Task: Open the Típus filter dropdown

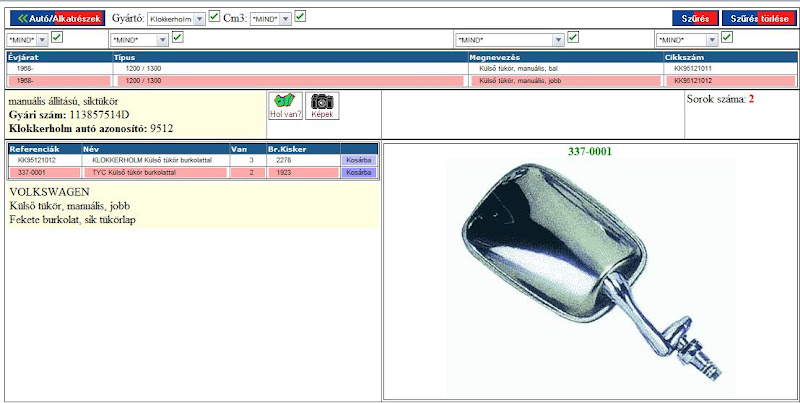Action: 139,40
